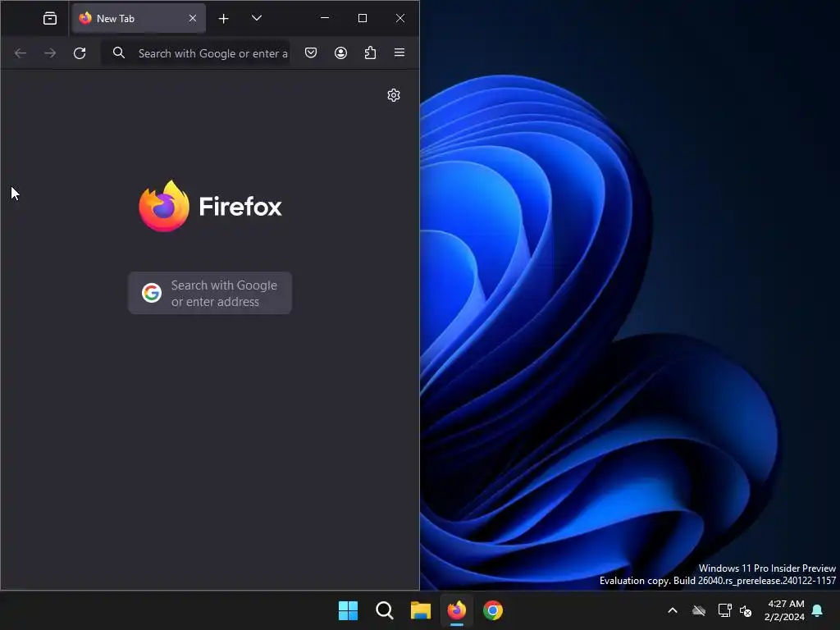Select the New Tab tab
This screenshot has width=840, height=630.
pos(139,19)
